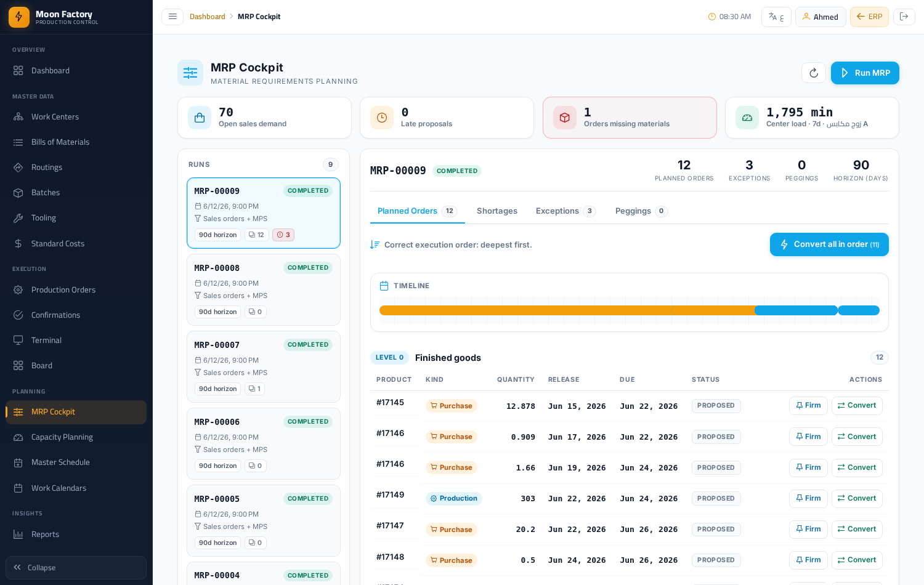
Task: Click the logout icon at top right
Action: coord(904,17)
